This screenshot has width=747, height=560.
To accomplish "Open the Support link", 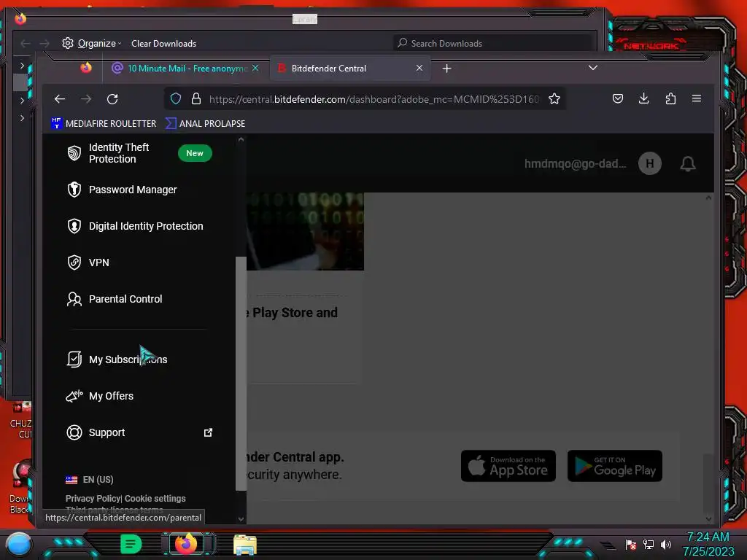I will (107, 432).
